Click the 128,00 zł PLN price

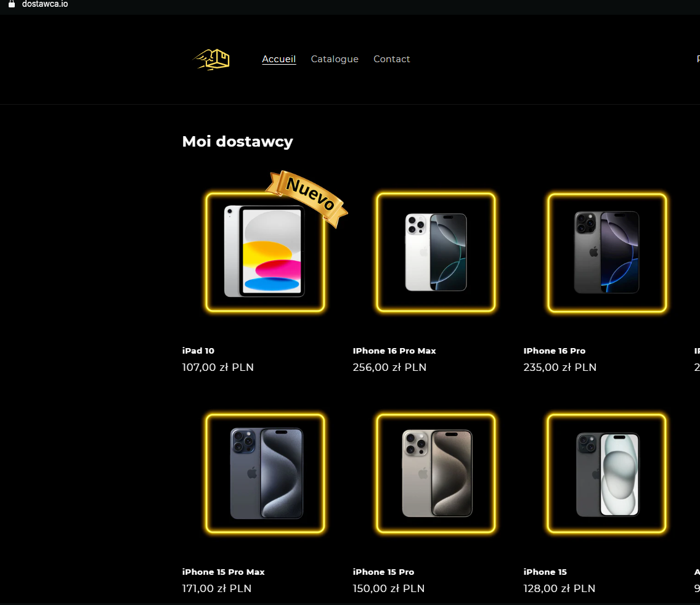560,588
